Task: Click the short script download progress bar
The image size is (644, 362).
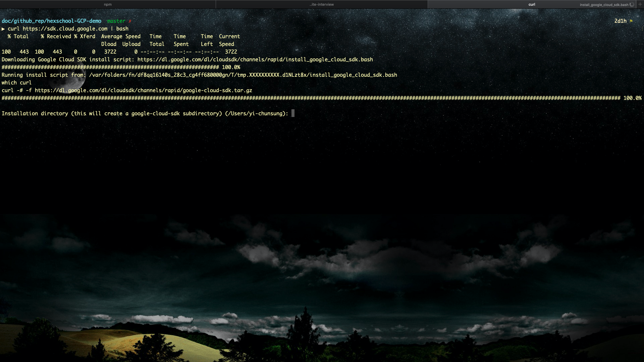Action: tap(110, 67)
